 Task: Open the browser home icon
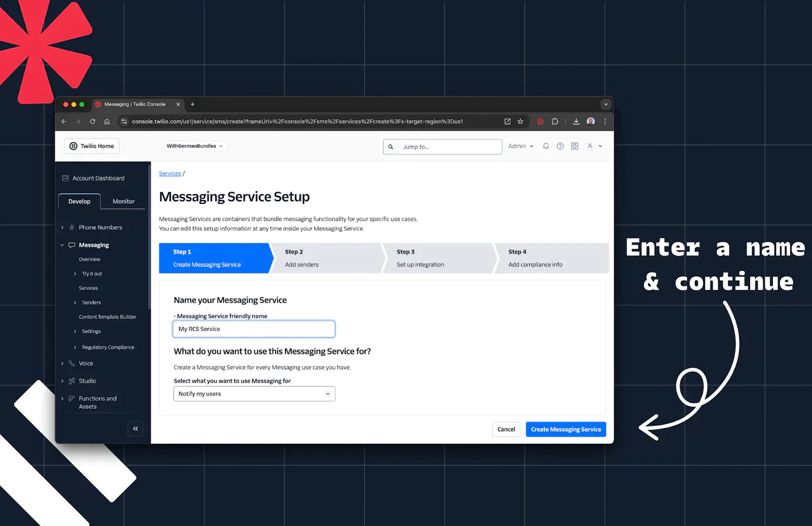point(107,122)
